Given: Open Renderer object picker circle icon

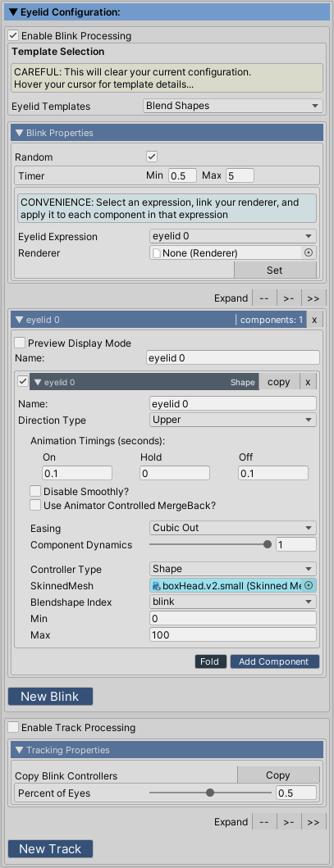Looking at the screenshot, I should 309,253.
